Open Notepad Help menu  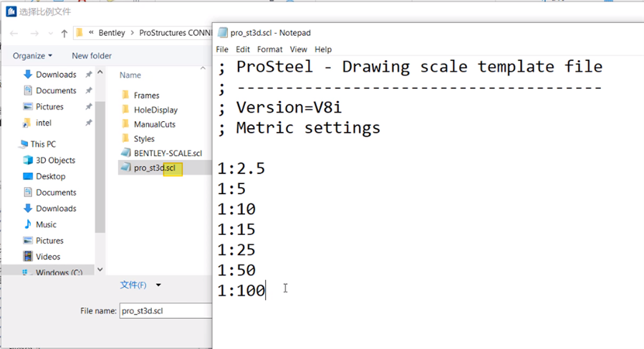pyautogui.click(x=323, y=49)
